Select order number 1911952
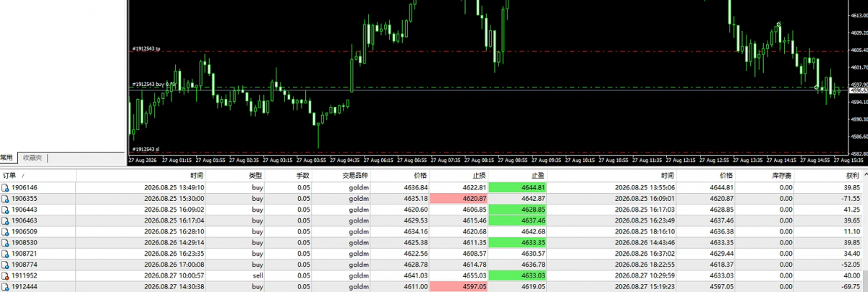 pyautogui.click(x=25, y=275)
